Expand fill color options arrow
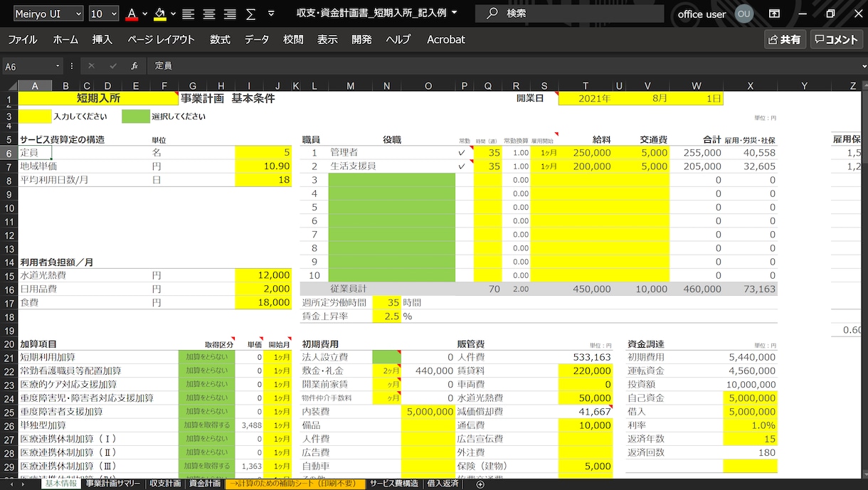Viewport: 868px width, 490px height. [173, 14]
